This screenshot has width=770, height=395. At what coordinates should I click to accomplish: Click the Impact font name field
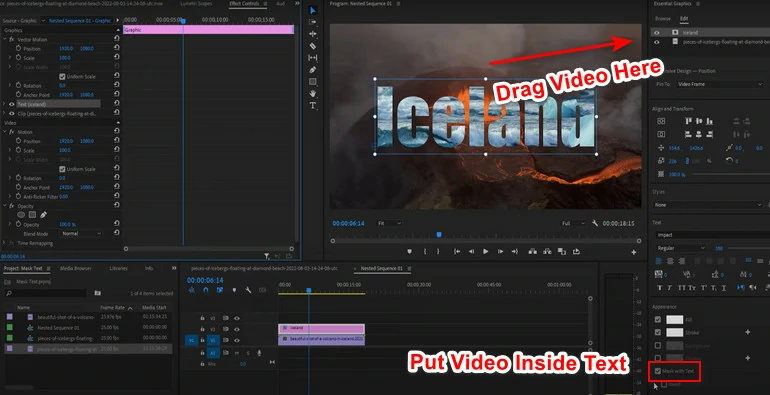[x=713, y=235]
